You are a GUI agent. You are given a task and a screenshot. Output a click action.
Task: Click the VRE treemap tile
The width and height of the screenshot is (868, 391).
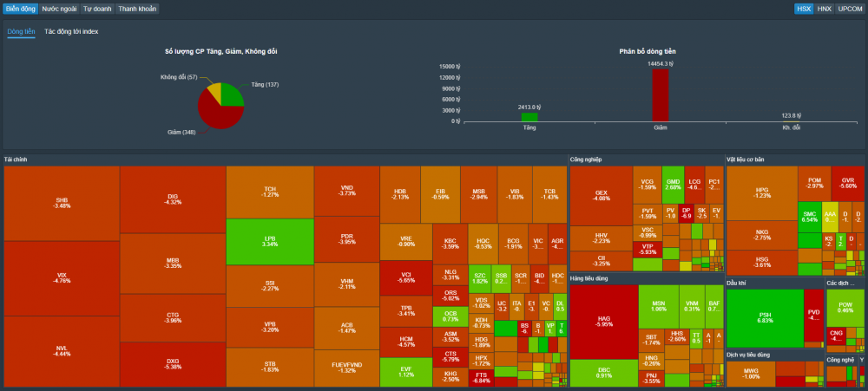click(406, 242)
